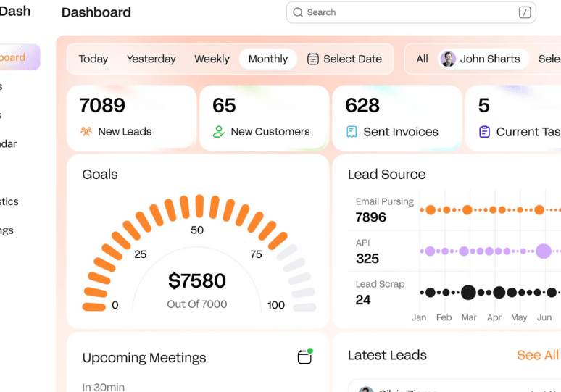This screenshot has height=392, width=561.
Task: Select the Monthly time range
Action: tap(267, 59)
